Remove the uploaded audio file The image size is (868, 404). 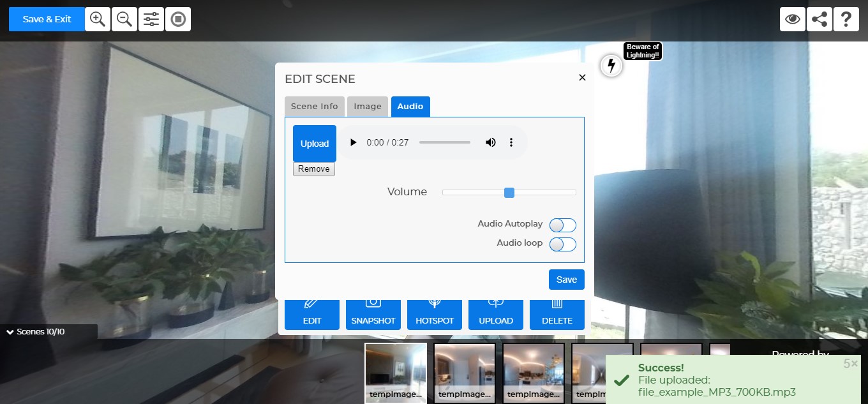coord(314,169)
